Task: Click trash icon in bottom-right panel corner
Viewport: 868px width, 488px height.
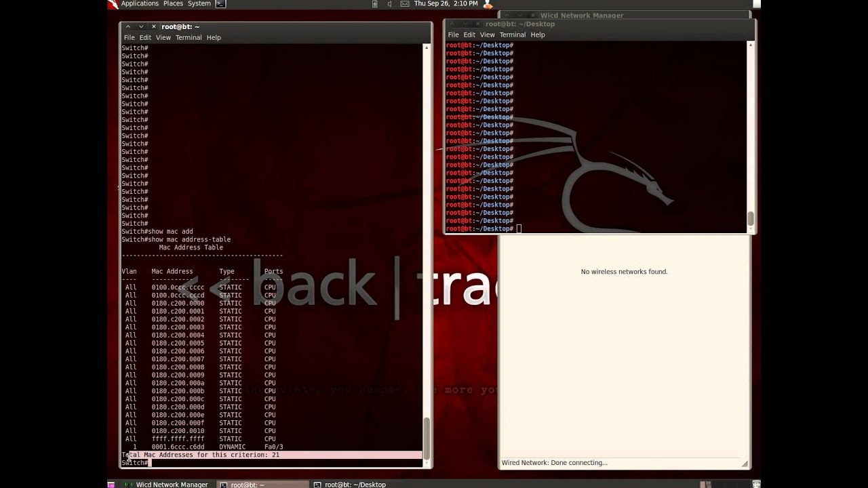Action: point(757,484)
